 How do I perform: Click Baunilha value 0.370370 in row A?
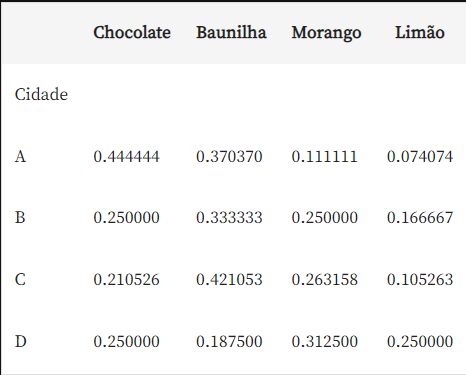229,157
